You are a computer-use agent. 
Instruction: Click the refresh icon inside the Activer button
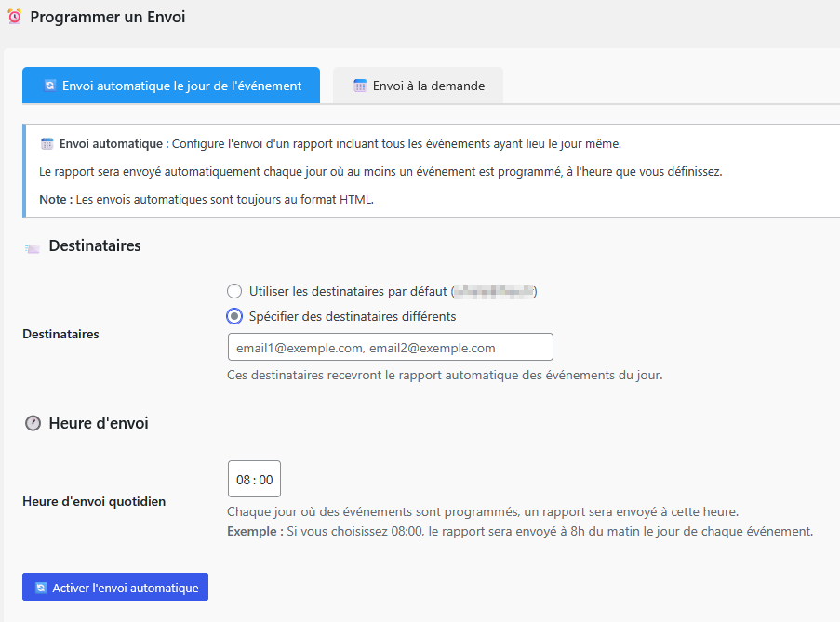coord(41,588)
